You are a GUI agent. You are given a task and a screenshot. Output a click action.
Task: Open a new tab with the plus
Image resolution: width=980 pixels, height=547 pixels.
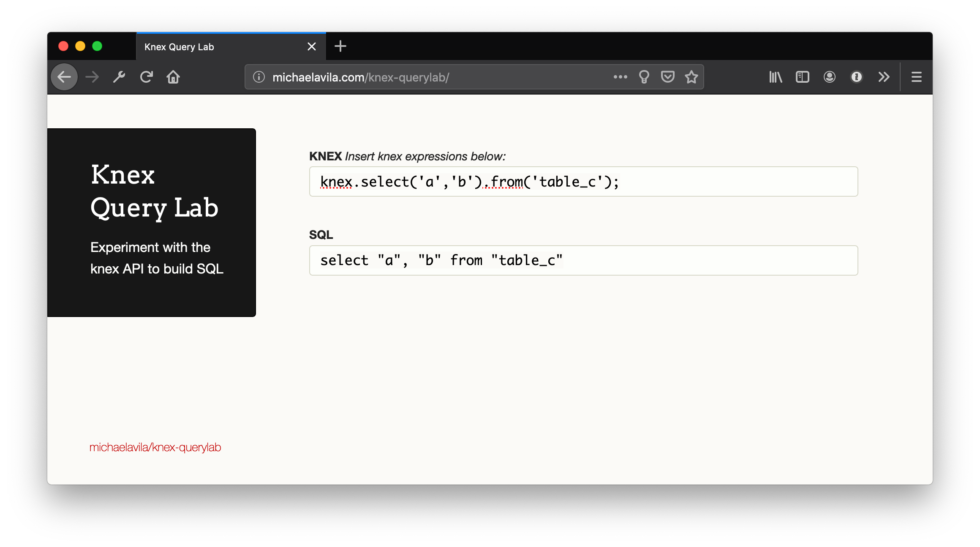point(340,46)
